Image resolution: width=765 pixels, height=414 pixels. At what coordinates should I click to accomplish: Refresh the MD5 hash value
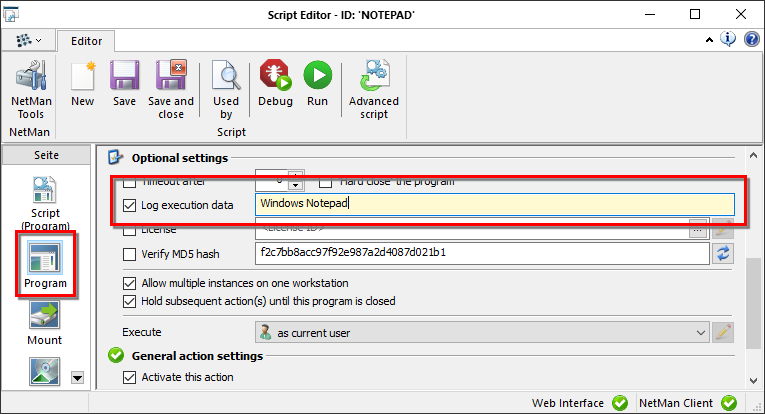coord(722,253)
